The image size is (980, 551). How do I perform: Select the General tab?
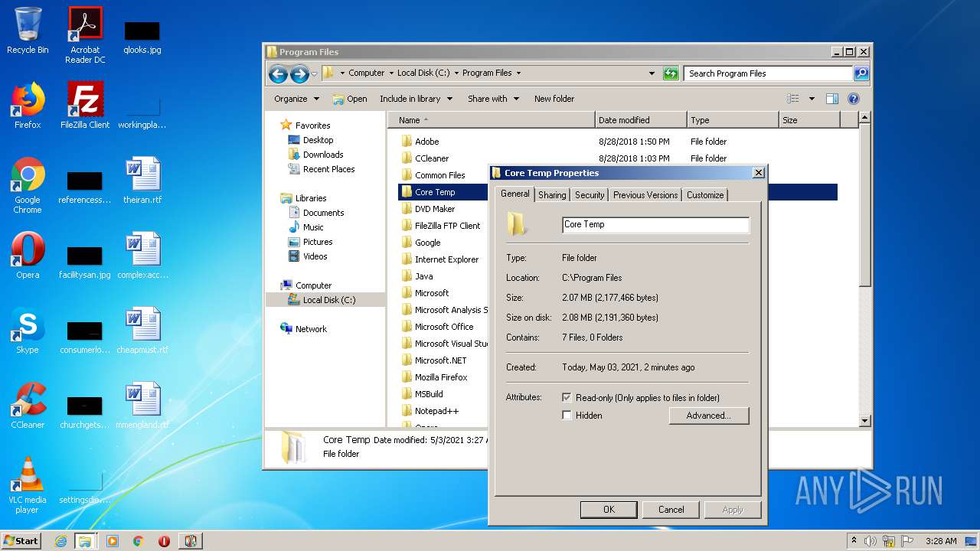514,194
